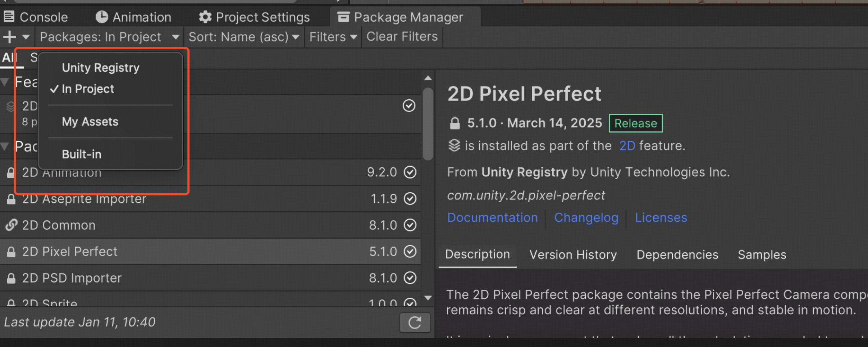Open the Packages: In Project dropdown
Viewport: 868px width, 347px height.
click(x=109, y=37)
